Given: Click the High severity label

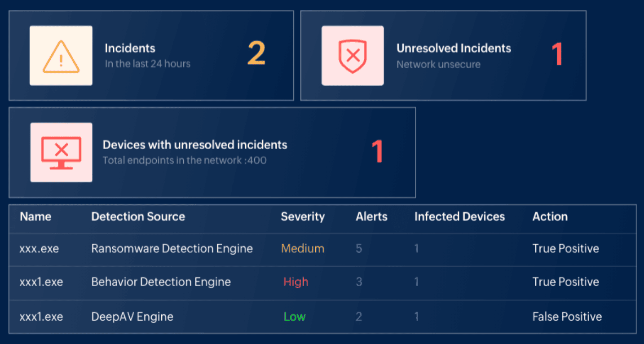Looking at the screenshot, I should coord(296,282).
